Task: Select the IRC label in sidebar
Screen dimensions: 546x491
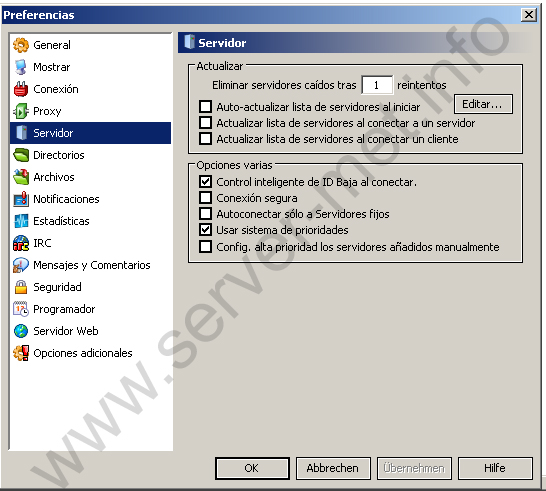Action: (x=42, y=243)
